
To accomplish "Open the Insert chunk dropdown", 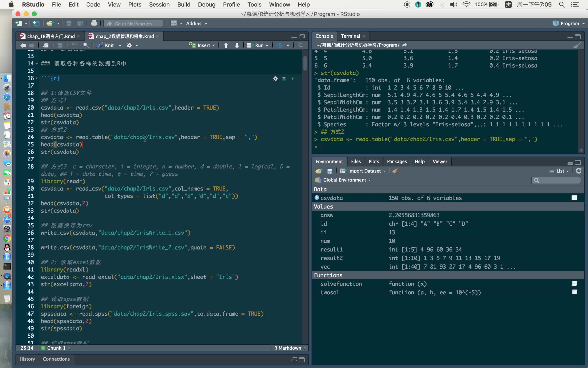I will [202, 45].
